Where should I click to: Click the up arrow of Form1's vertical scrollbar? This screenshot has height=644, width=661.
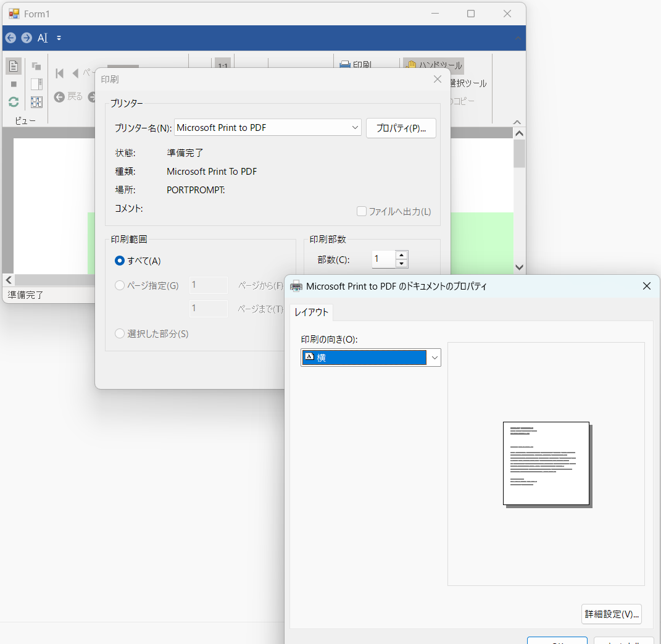coord(520,133)
